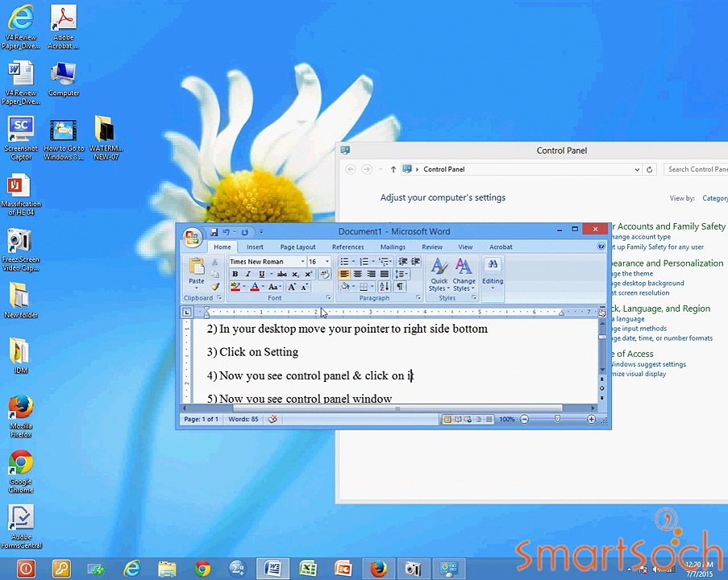The image size is (728, 580).
Task: Open Excel from the taskbar
Action: pyautogui.click(x=308, y=568)
